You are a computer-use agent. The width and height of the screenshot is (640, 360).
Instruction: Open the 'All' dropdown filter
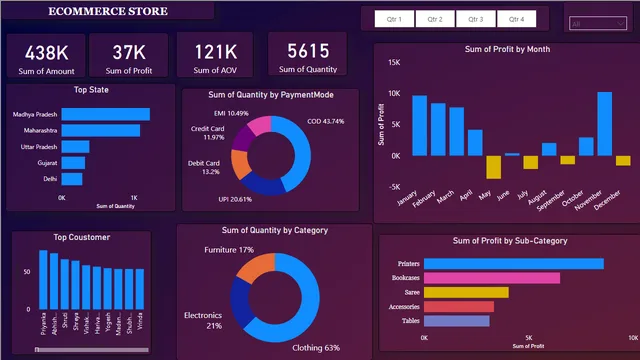tap(598, 24)
